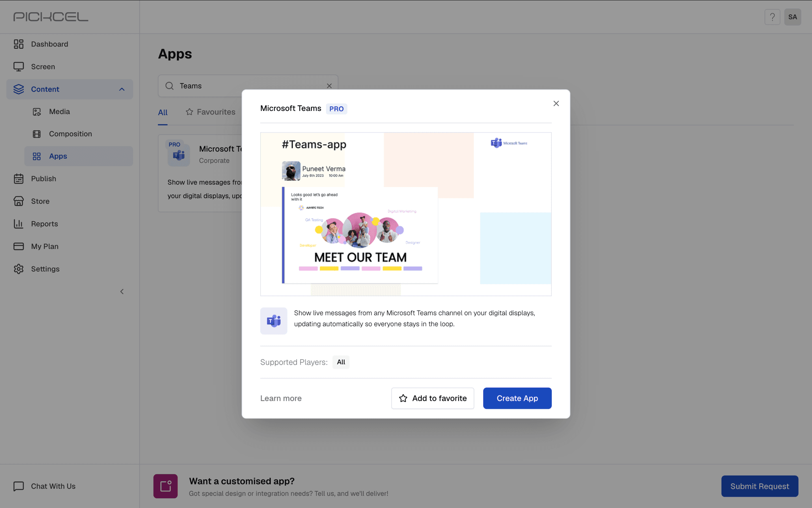Click the Create App button

(517, 398)
